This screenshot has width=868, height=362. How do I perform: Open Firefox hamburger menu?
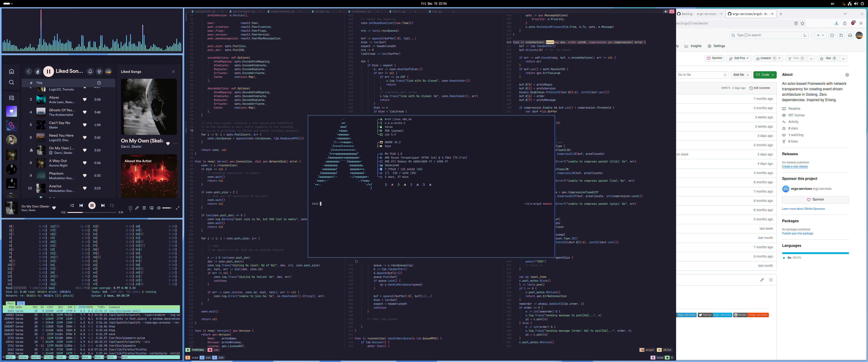pyautogui.click(x=861, y=23)
